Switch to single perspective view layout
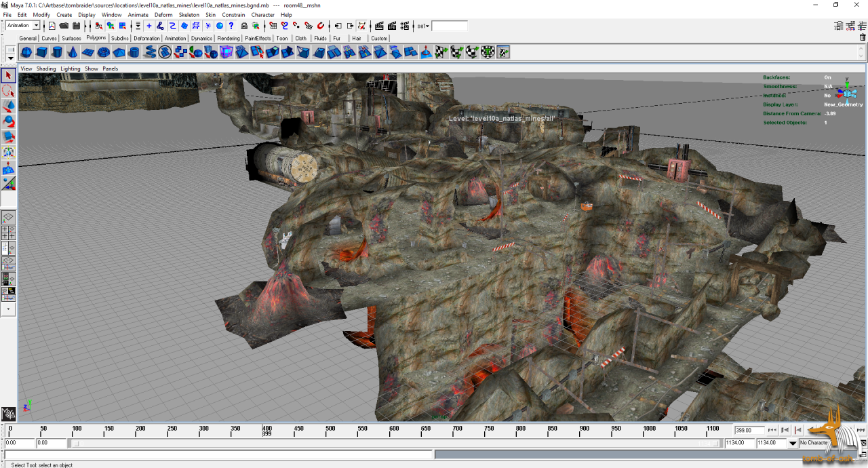The image size is (868, 468). [x=9, y=218]
